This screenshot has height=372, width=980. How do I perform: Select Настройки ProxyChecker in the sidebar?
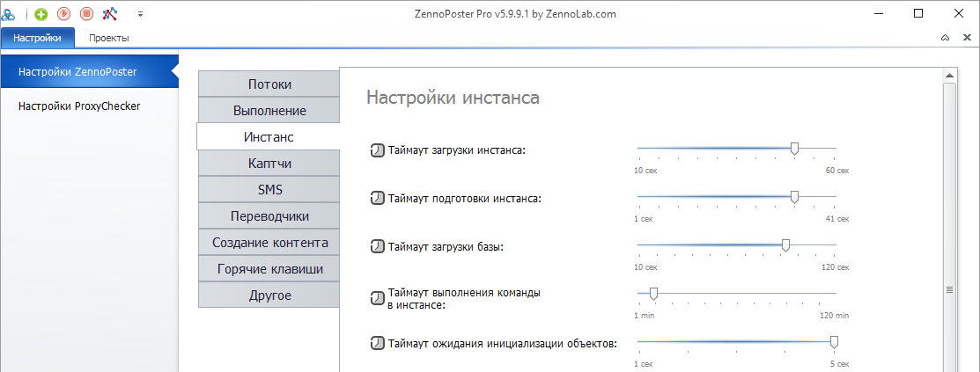point(79,106)
